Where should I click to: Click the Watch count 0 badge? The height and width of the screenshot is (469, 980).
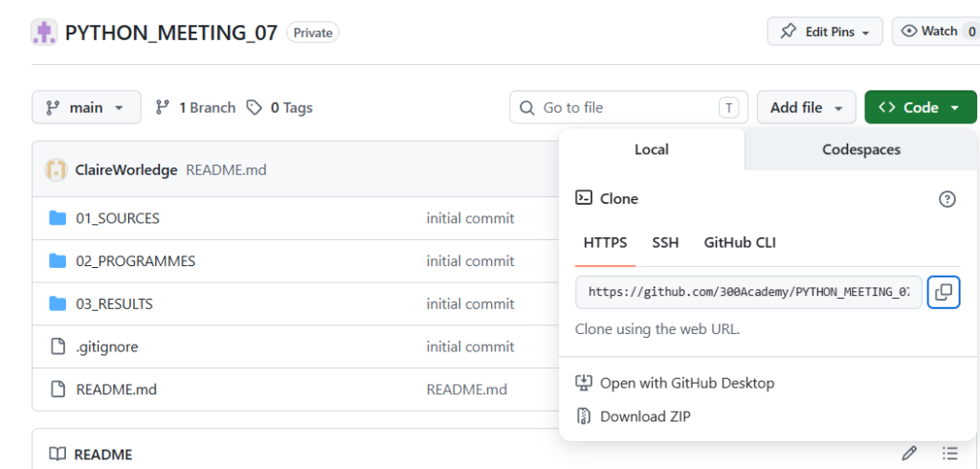click(971, 32)
